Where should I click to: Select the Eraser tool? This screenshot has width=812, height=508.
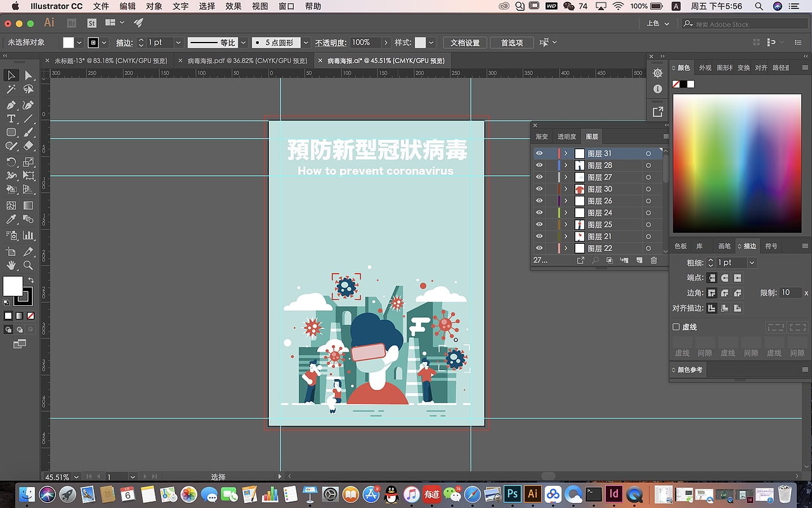point(29,147)
